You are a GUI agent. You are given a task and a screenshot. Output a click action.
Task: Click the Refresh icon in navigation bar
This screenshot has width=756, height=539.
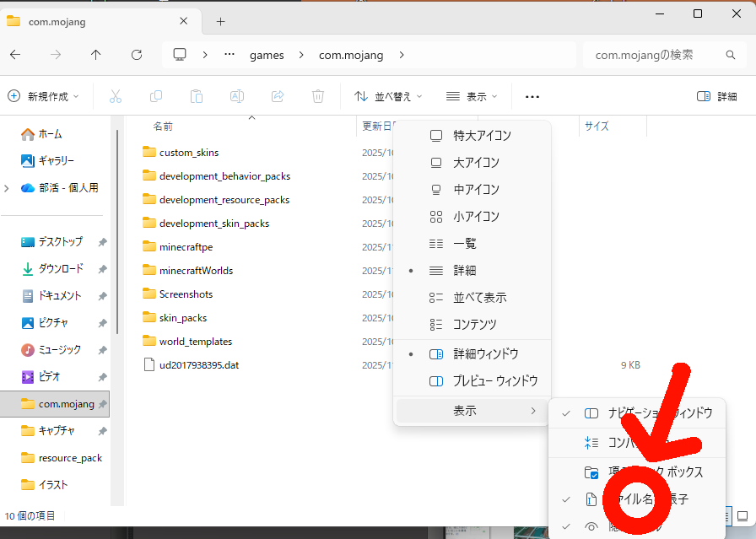coord(137,55)
